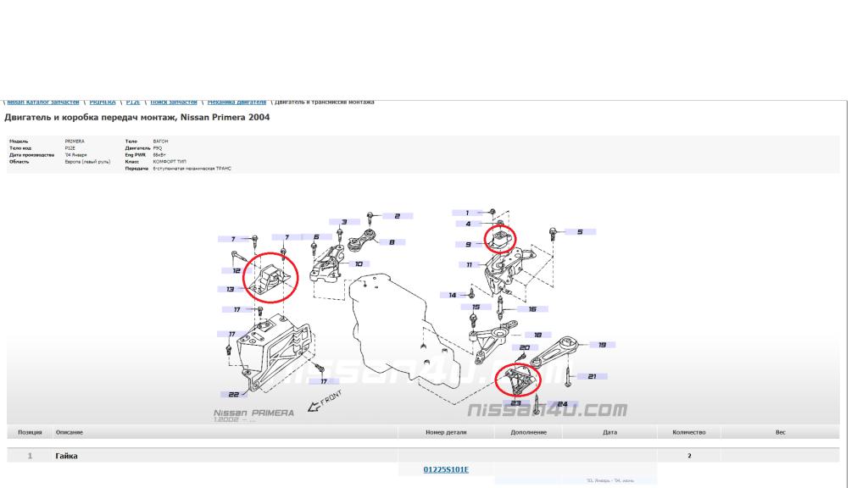Click the engine value 'F9Q'
This screenshot has width=868, height=488.
(x=158, y=148)
